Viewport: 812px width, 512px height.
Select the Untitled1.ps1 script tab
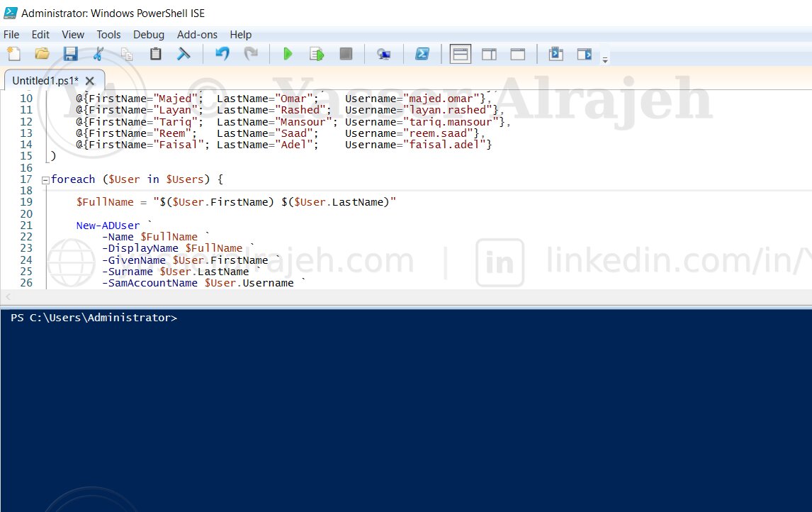[45, 81]
